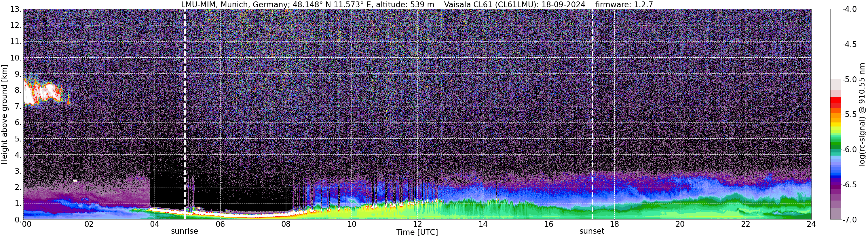Click the '13.' height axis tick label
The image size is (868, 238).
(x=16, y=10)
